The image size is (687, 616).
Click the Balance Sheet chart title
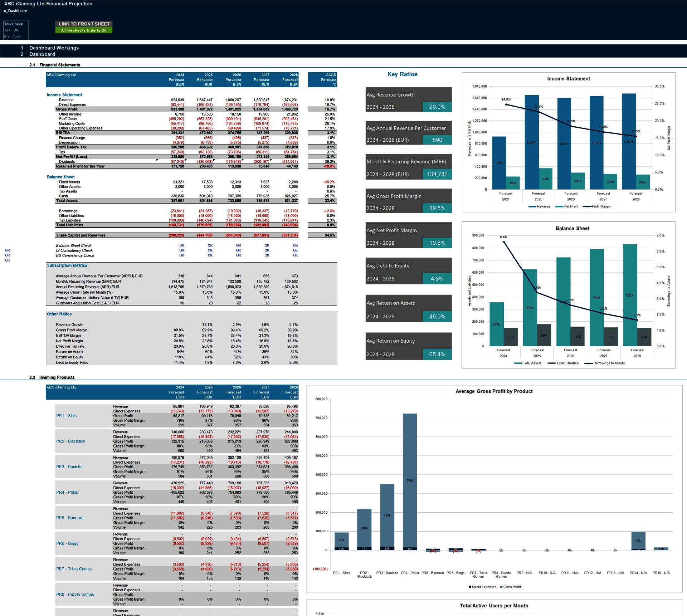(x=572, y=229)
